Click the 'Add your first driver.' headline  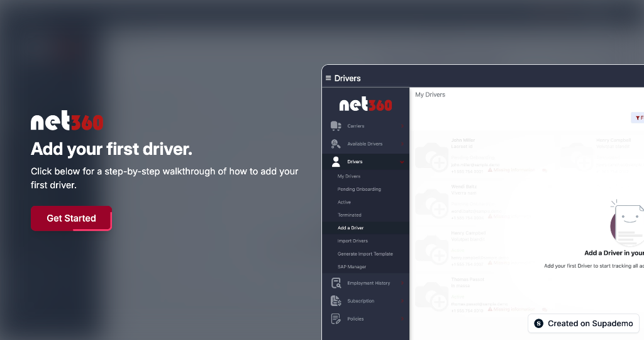(x=111, y=149)
